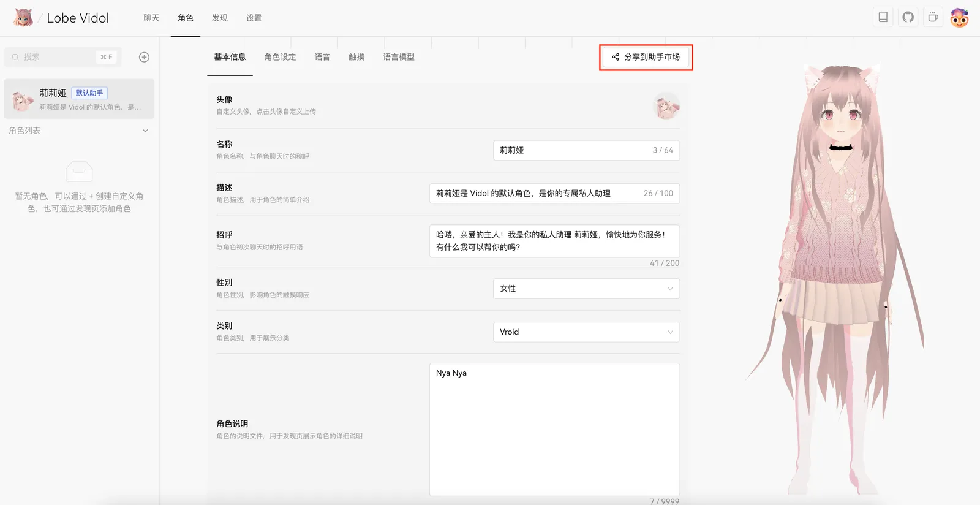
Task: Click the 角色说明 text area with Nya Nya
Action: coord(554,430)
